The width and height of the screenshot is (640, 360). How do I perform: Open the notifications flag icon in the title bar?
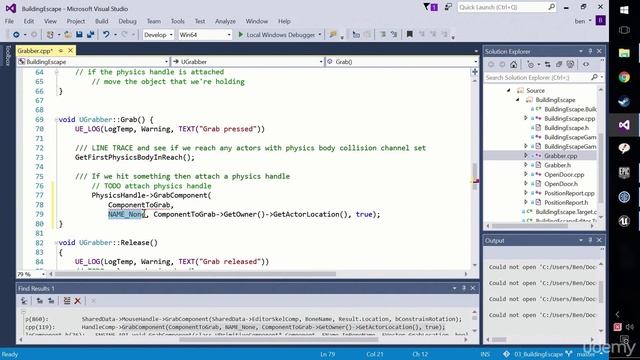tap(430, 7)
